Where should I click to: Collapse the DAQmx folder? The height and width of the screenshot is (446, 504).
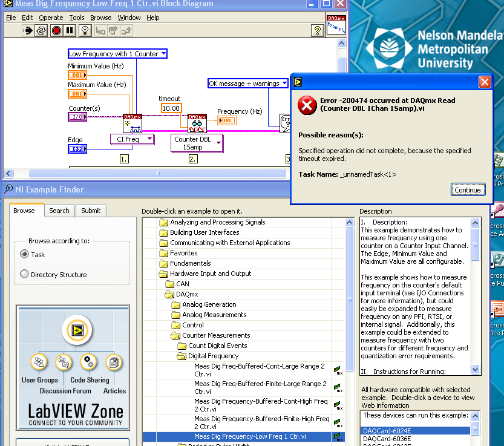(x=169, y=294)
